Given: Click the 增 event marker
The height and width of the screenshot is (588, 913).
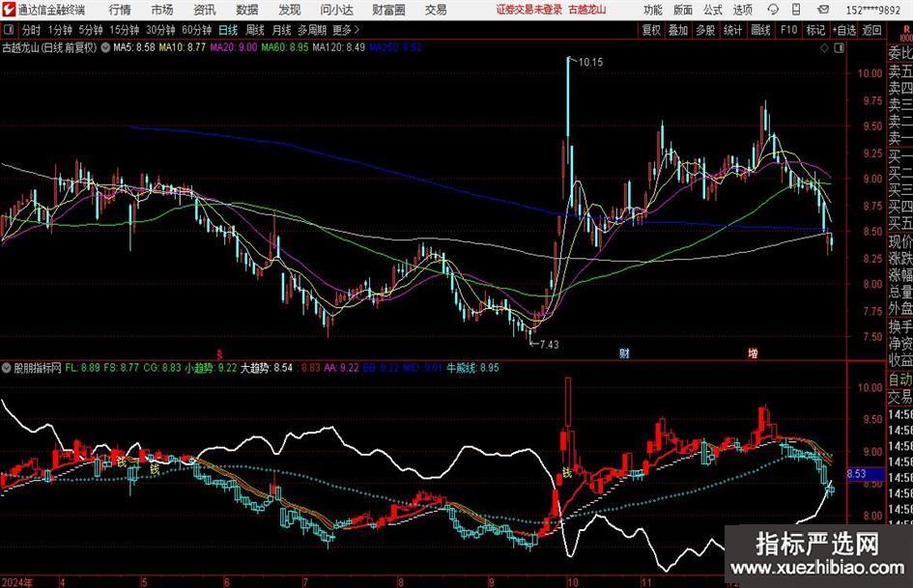Looking at the screenshot, I should point(753,352).
